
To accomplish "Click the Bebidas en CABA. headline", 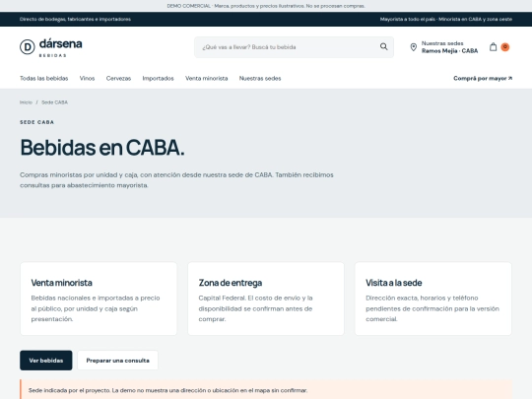I will tap(102, 148).
